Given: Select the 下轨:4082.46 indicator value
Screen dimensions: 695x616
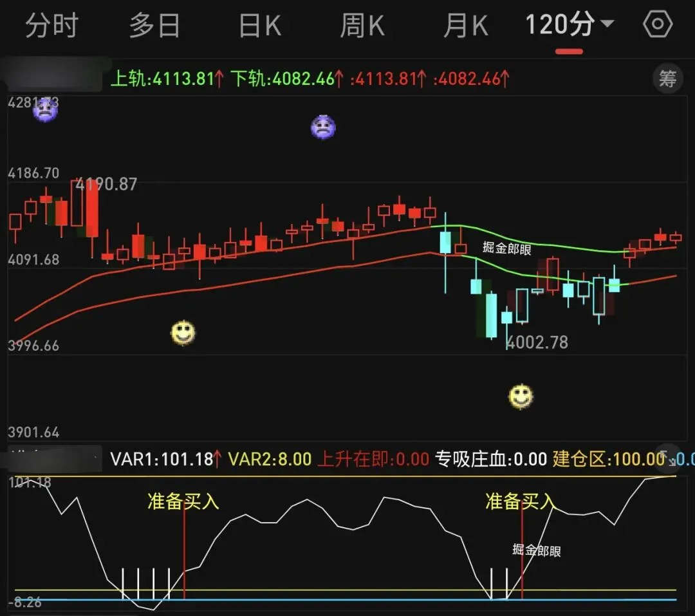Looking at the screenshot, I should tap(287, 79).
